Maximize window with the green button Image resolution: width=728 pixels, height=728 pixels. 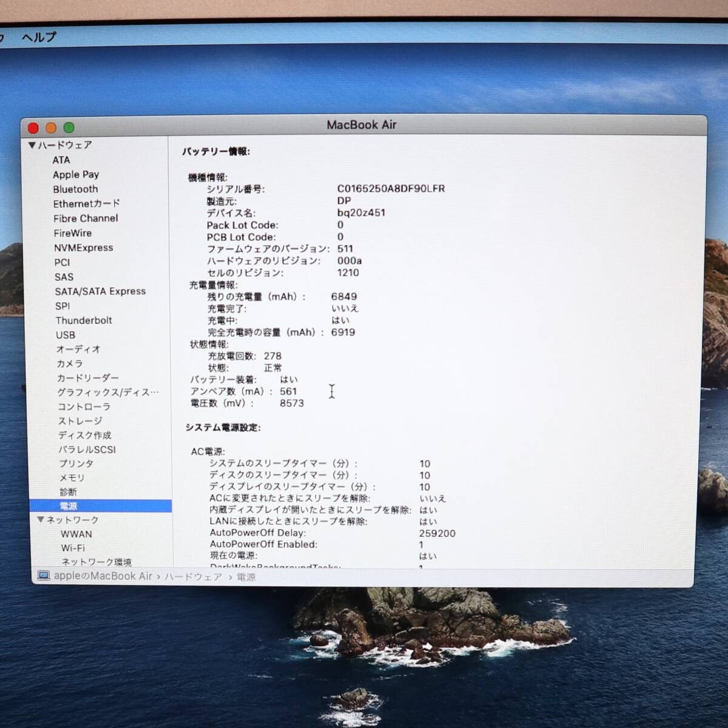[x=69, y=127]
